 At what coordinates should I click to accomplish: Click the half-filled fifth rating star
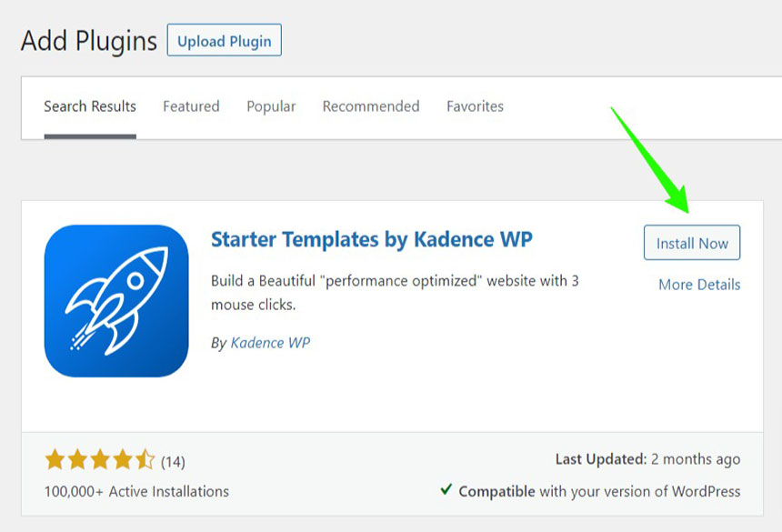click(145, 460)
